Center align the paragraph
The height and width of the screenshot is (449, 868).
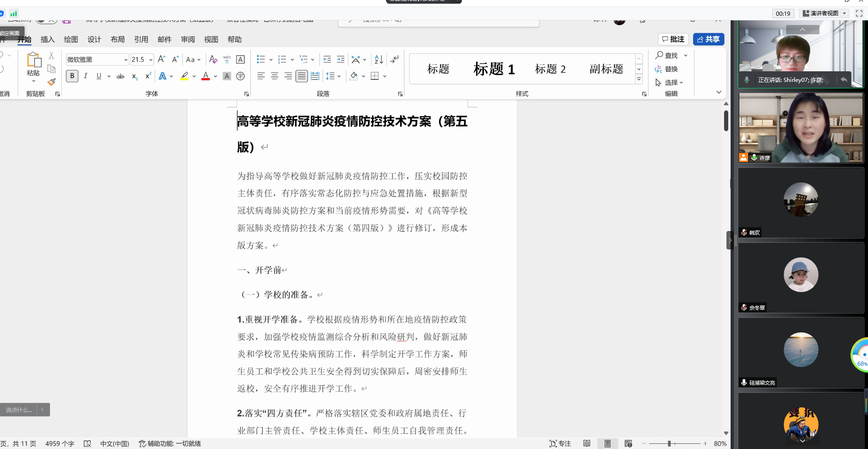click(x=274, y=76)
